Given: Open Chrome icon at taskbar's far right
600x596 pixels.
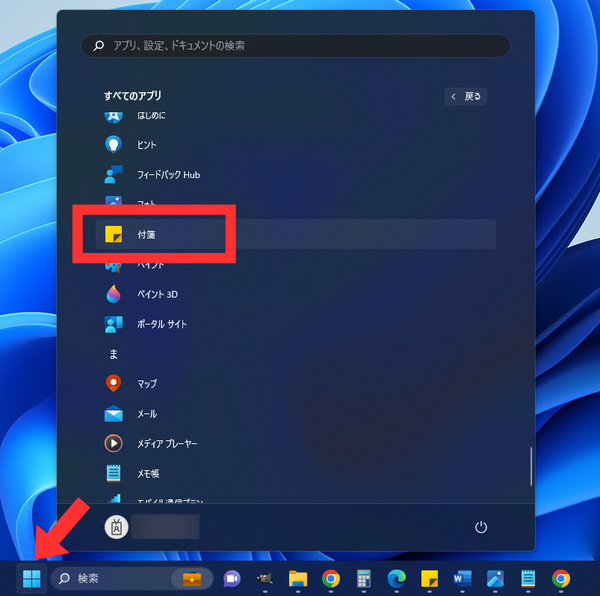Looking at the screenshot, I should (x=561, y=578).
